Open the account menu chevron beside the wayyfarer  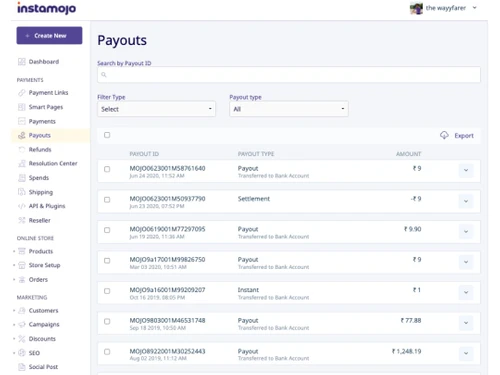[475, 8]
